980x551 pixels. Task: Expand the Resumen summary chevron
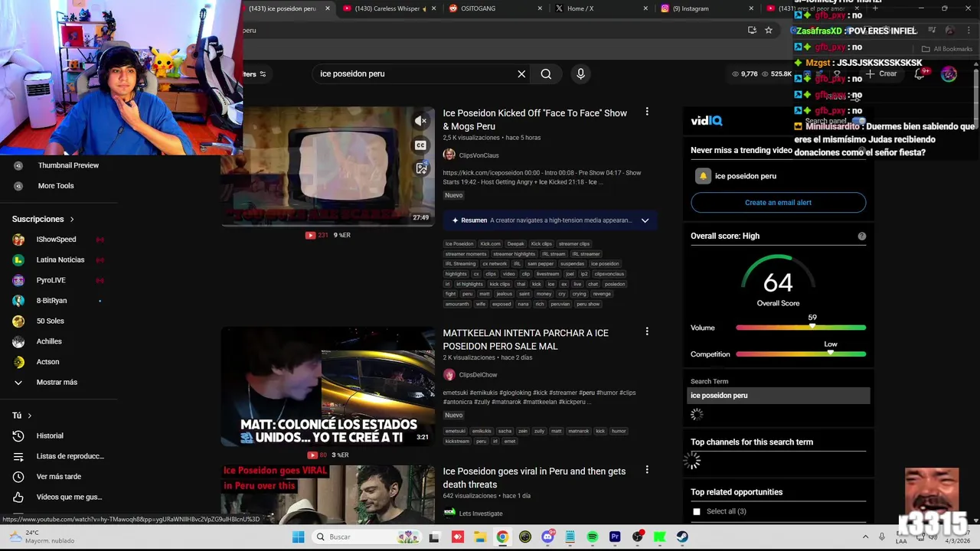click(645, 220)
